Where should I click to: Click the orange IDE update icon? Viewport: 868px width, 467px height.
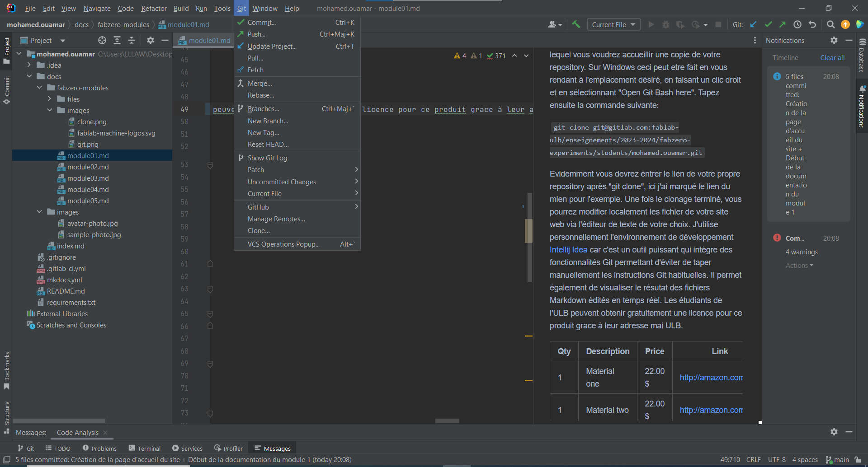845,24
